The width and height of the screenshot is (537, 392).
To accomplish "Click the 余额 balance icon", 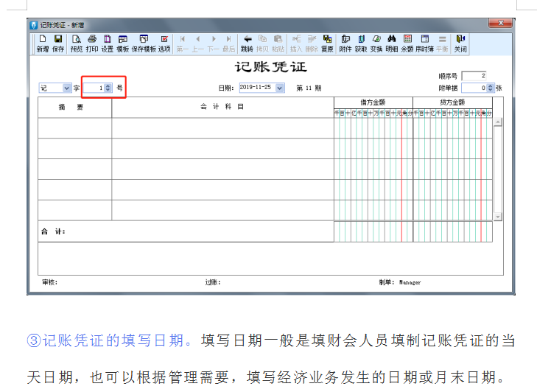I will click(x=407, y=43).
